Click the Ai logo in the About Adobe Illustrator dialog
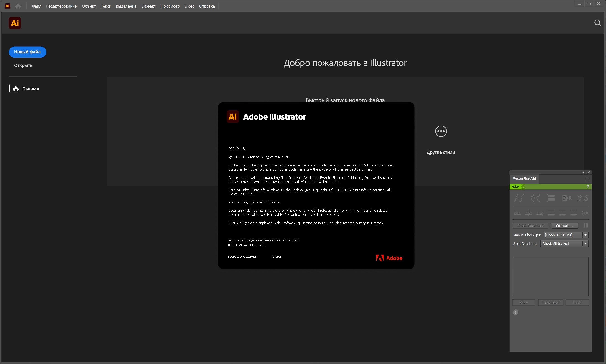The width and height of the screenshot is (606, 364). (x=232, y=116)
